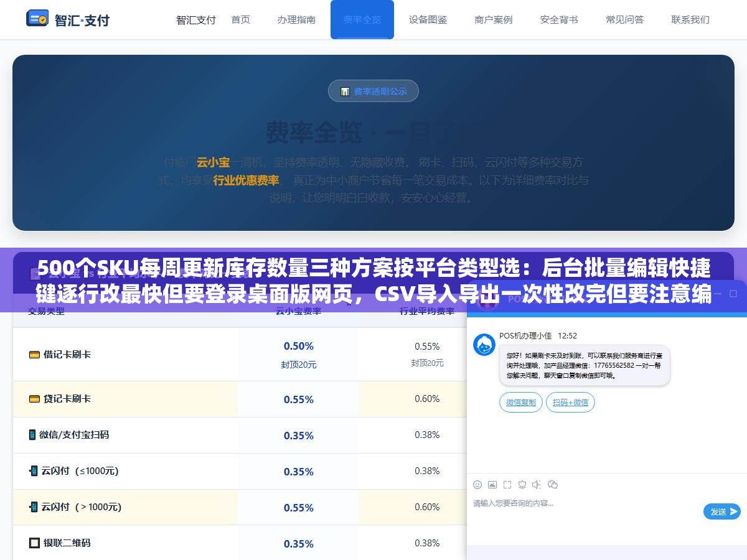Click the 微信复制 button in chat

(x=521, y=403)
